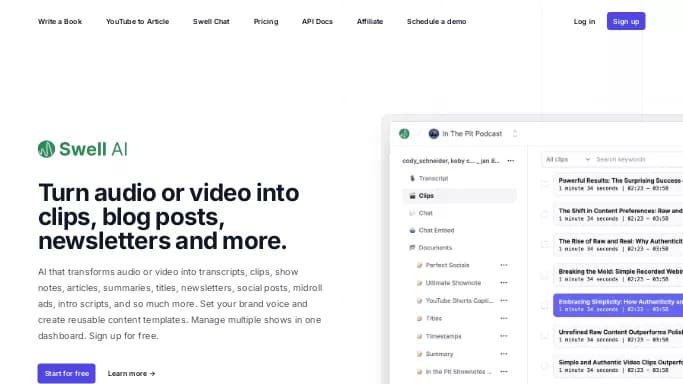Click the Chat Embed icon
The width and height of the screenshot is (683, 384).
(412, 230)
